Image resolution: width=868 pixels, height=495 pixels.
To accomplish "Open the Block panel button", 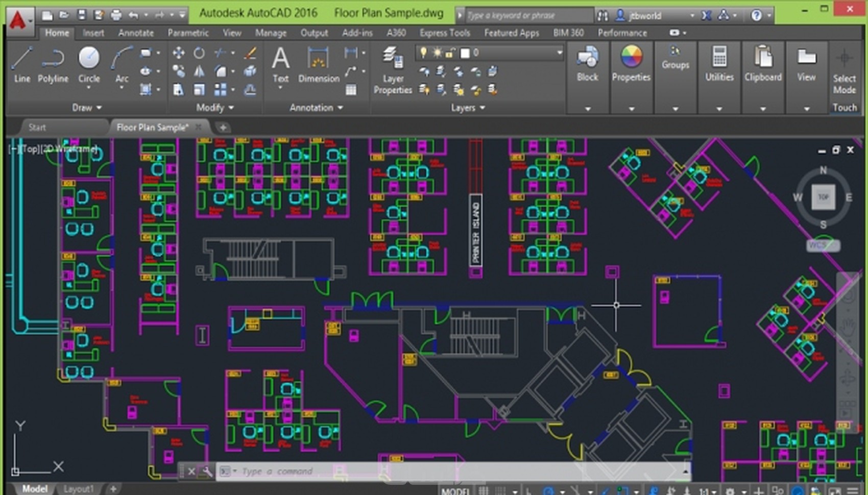I will [587, 78].
